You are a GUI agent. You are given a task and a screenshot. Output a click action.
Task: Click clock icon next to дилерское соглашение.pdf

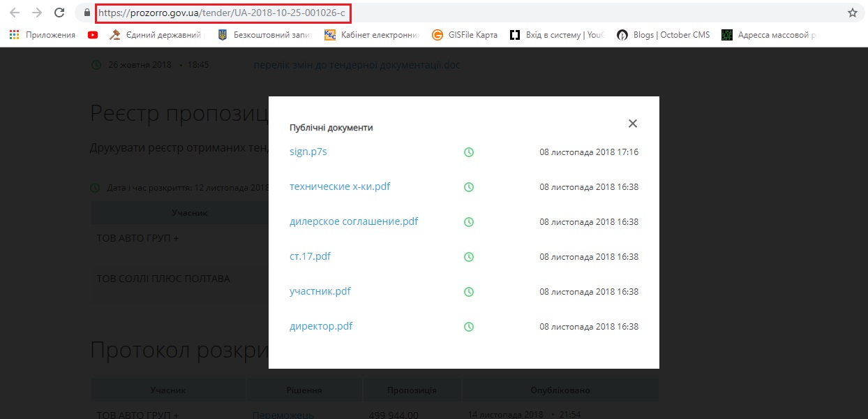(x=469, y=221)
